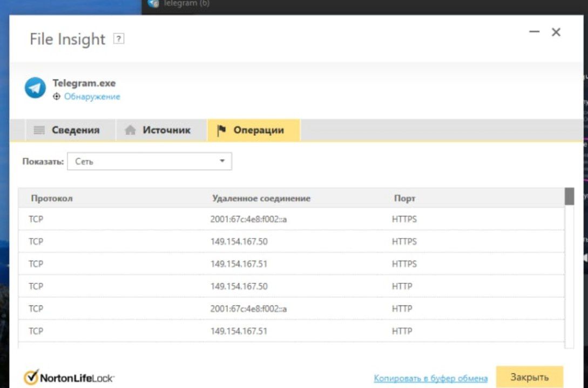Minimize the File Insight window
The image size is (588, 388).
coord(535,32)
